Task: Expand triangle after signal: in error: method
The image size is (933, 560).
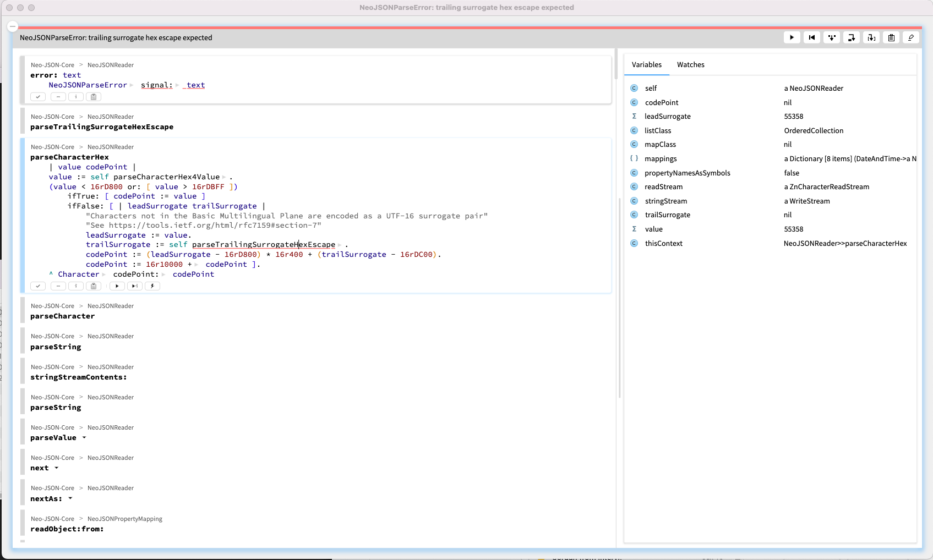Action: [177, 85]
